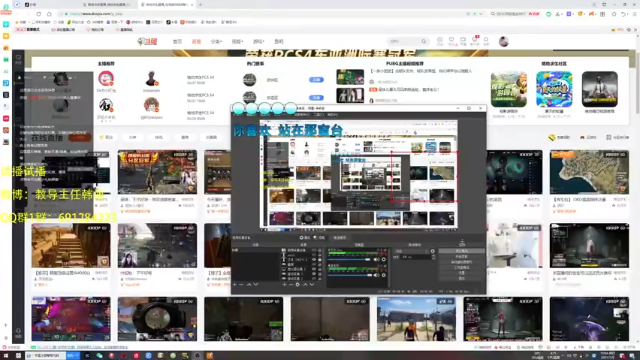Viewport: 640px width, 360px height.
Task: Toggle lock on the first source in list
Action: coord(320,250)
